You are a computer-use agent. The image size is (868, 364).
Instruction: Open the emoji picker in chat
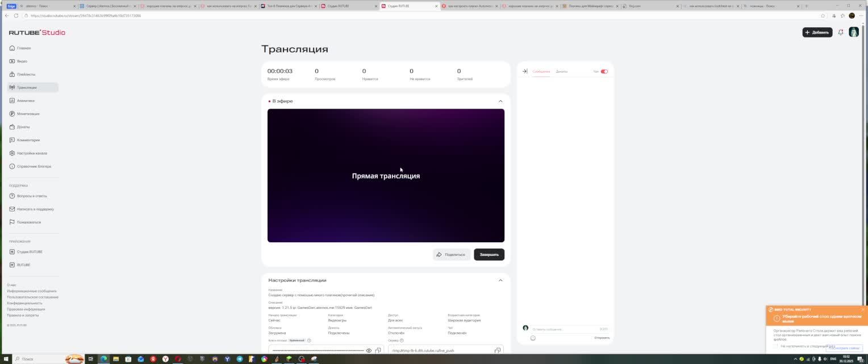click(x=533, y=338)
